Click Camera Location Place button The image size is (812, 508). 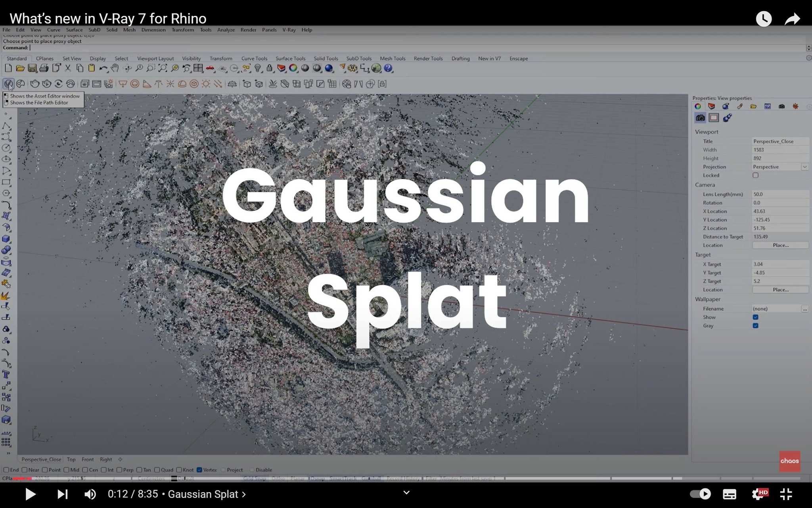780,245
